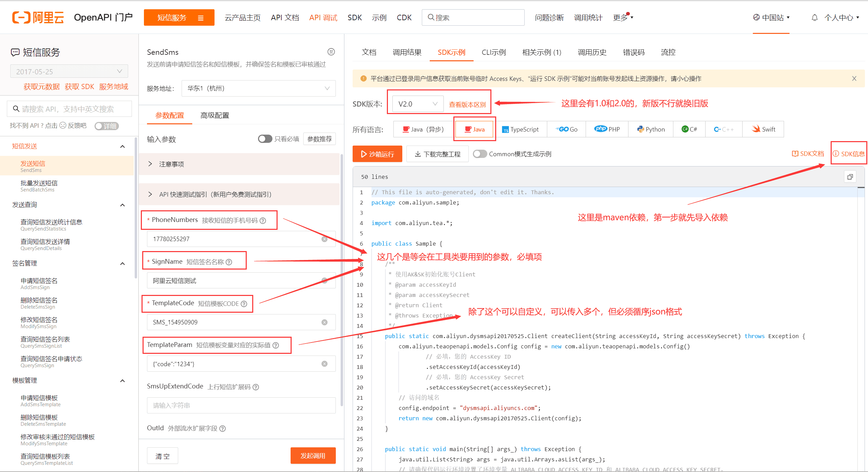Click help icon next to TemplateParam

click(276, 345)
